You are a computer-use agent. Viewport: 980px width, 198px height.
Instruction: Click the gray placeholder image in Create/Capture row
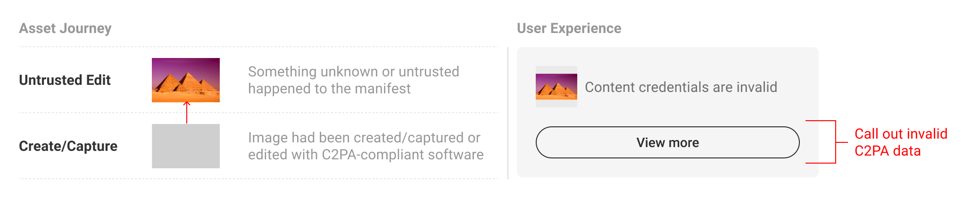pos(186,146)
